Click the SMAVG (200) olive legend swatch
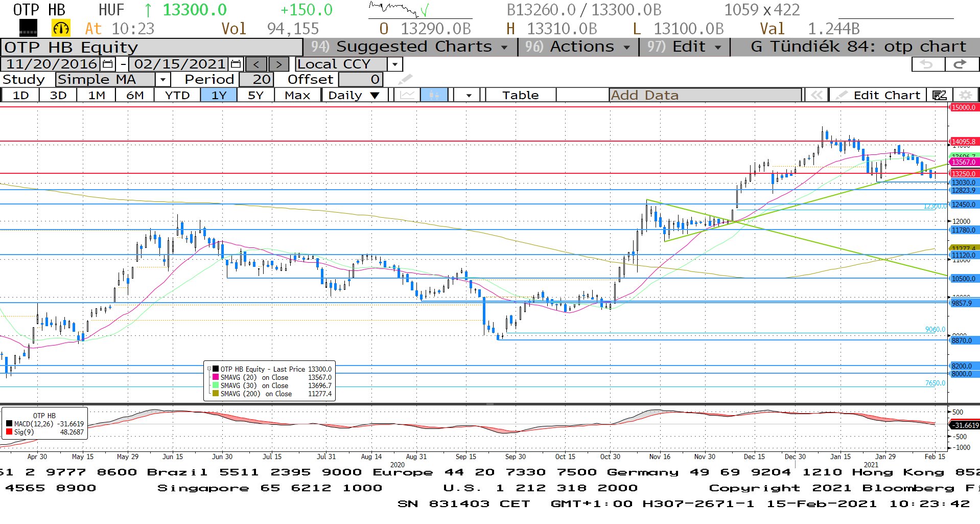Image resolution: width=980 pixels, height=524 pixels. 215,394
